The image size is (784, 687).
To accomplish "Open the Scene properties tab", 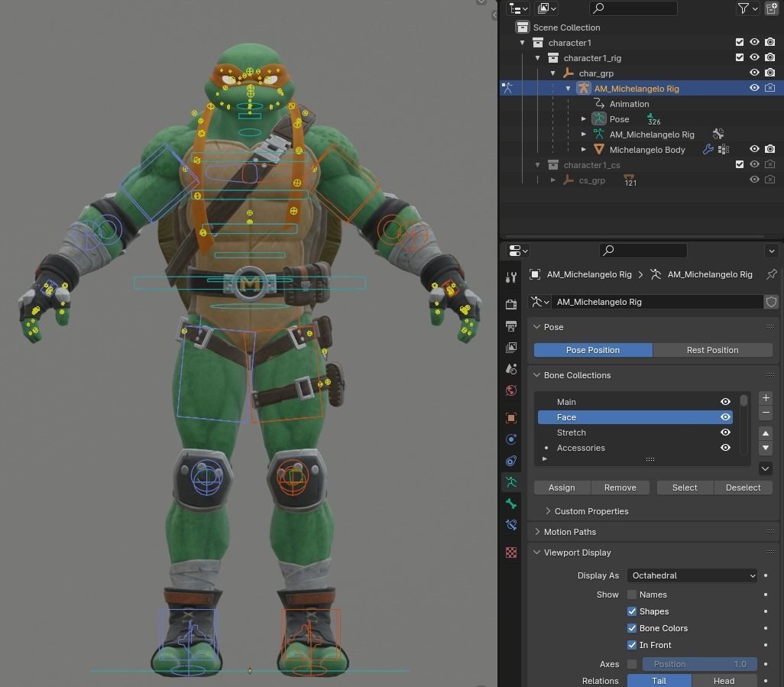I will pyautogui.click(x=511, y=369).
